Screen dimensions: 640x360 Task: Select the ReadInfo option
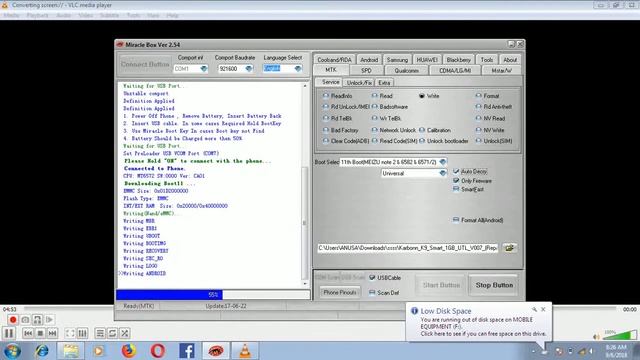337,96
